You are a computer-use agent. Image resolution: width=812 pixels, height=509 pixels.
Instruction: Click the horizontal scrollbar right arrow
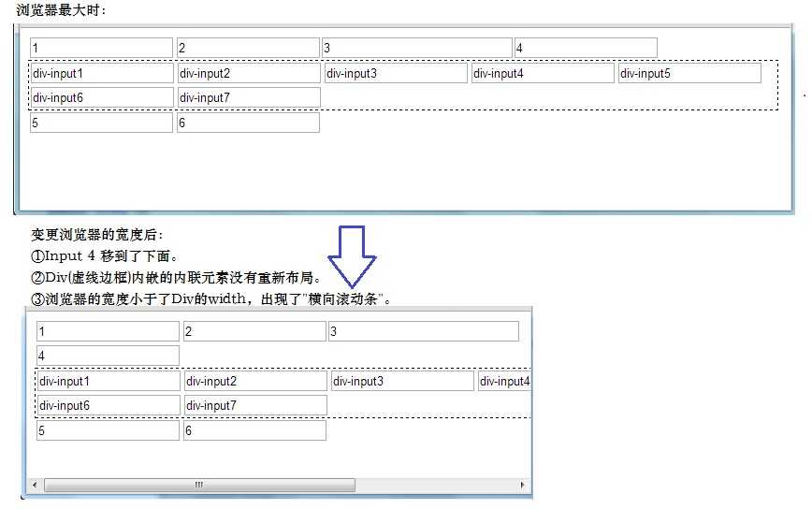click(522, 485)
